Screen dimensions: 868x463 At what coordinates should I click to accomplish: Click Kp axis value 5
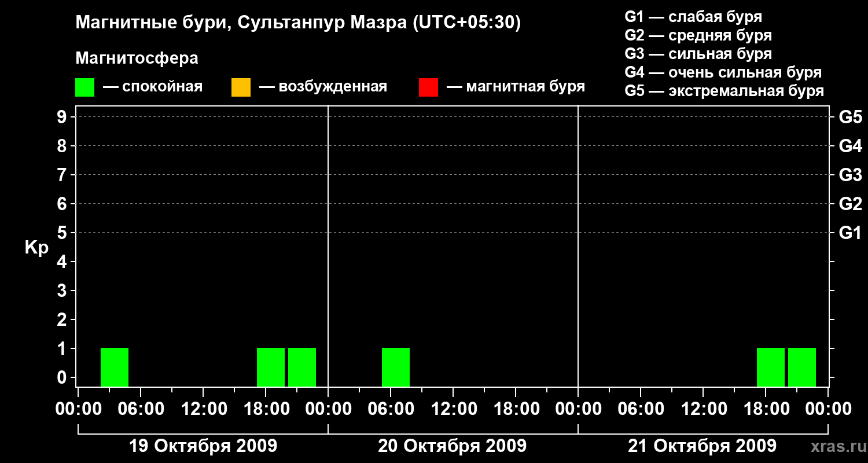(x=63, y=233)
